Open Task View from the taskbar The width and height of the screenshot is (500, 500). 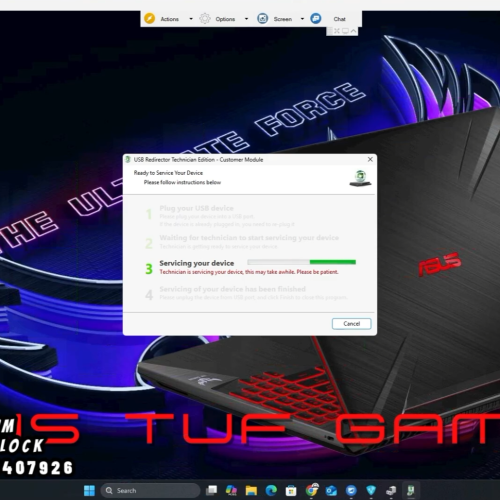click(x=211, y=490)
